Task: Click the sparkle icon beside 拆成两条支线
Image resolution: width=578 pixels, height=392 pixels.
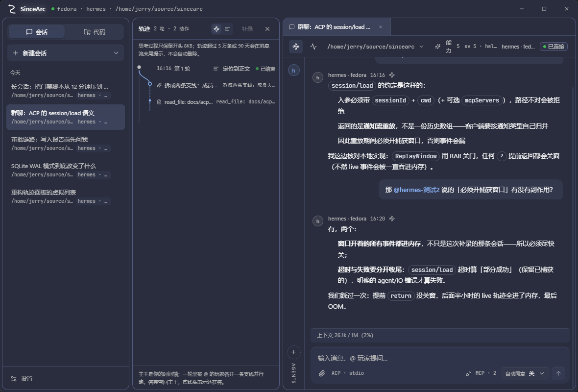Action: tap(159, 85)
